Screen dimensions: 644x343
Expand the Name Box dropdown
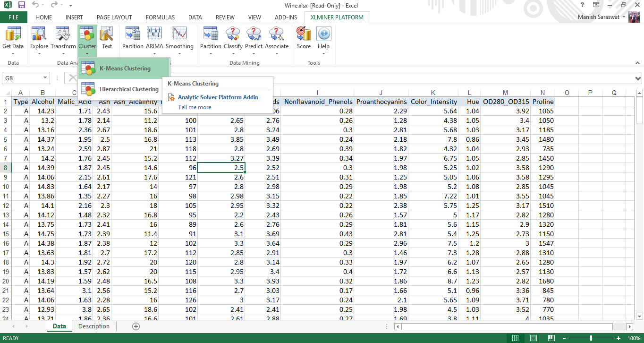coord(45,78)
